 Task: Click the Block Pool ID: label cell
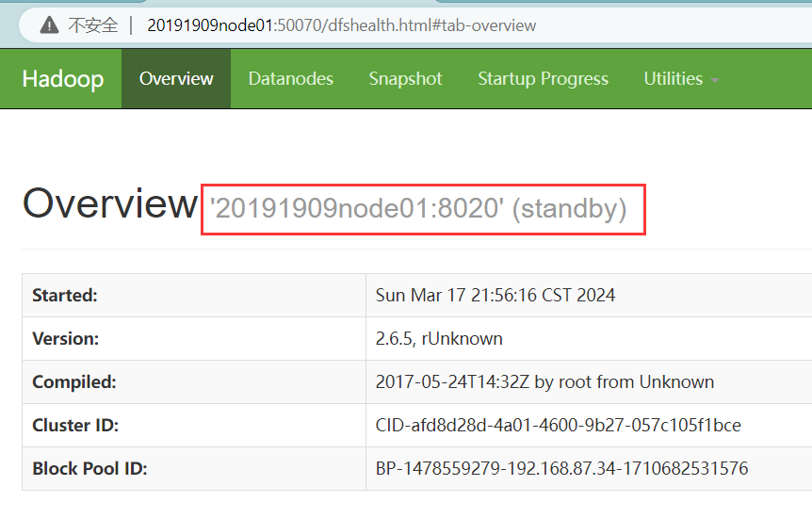(x=194, y=469)
